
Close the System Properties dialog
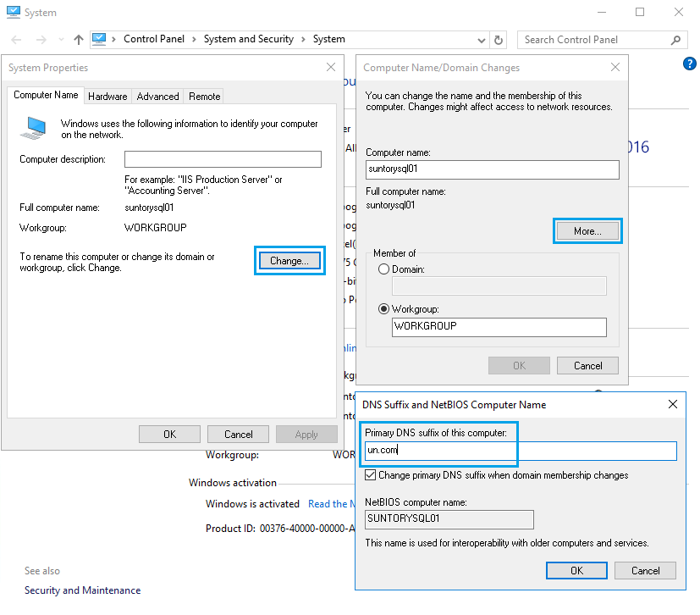331,68
